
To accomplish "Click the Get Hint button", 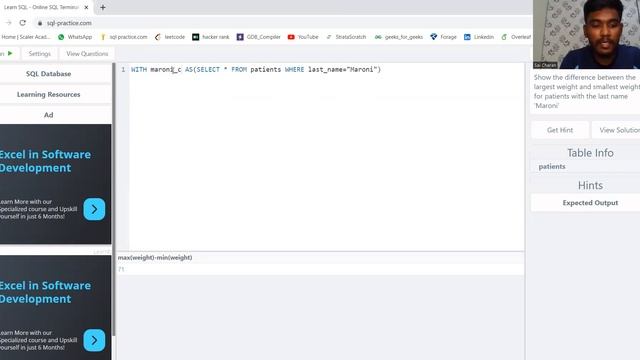I will point(560,130).
